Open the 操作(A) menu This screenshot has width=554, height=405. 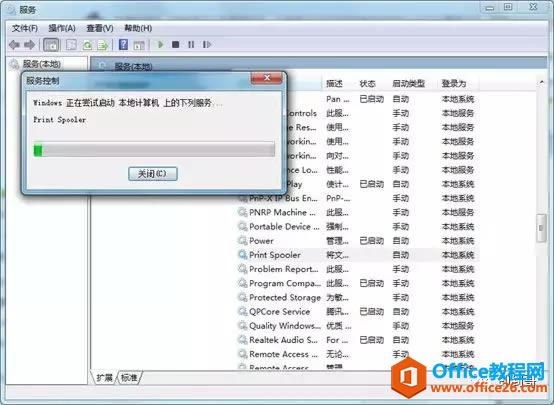coord(62,28)
